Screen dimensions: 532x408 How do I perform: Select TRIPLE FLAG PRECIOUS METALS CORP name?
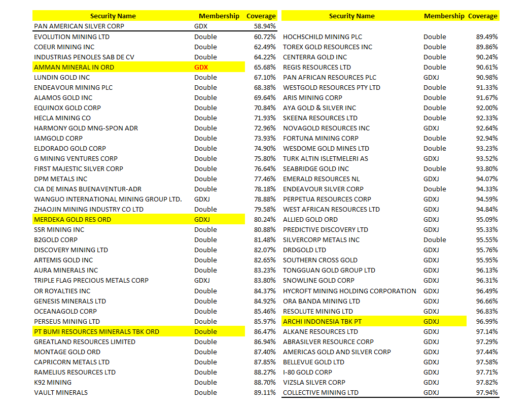click(91, 281)
